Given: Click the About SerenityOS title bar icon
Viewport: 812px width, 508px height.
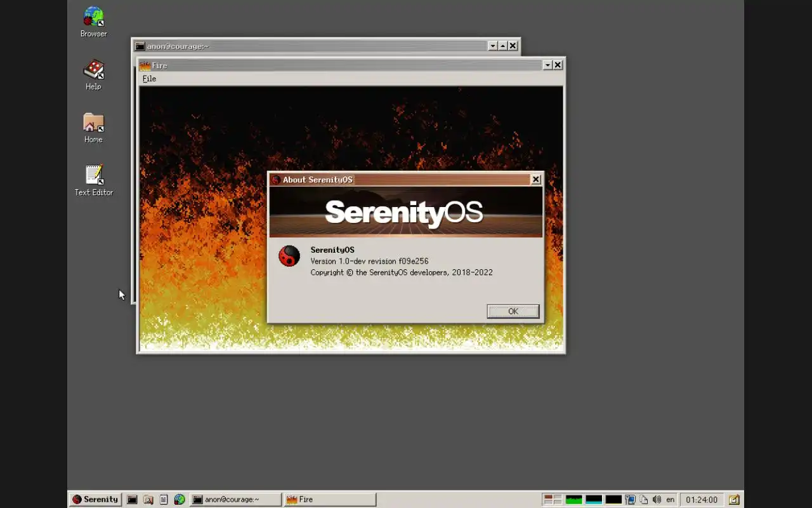Looking at the screenshot, I should tap(276, 180).
